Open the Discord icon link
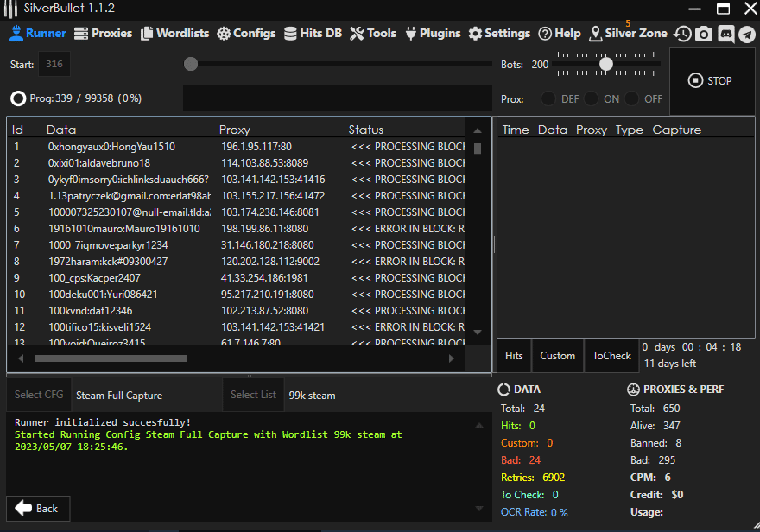 pos(725,34)
